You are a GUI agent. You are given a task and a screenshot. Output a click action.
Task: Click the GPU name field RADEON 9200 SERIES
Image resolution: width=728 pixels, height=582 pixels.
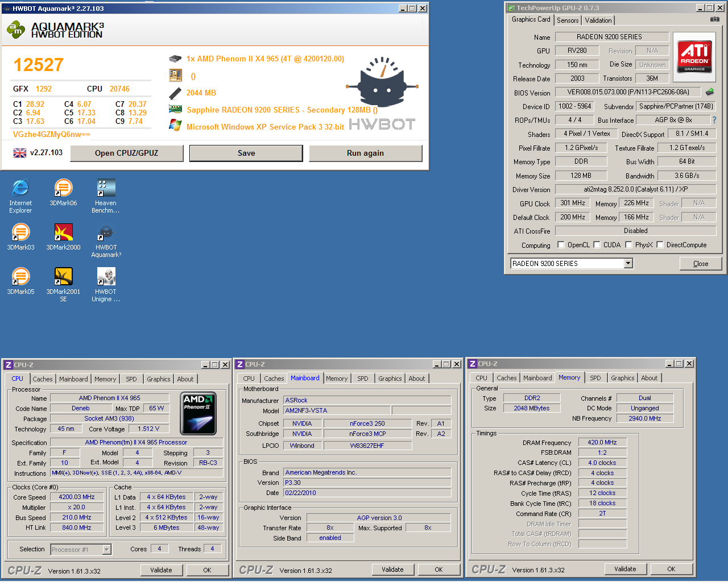point(612,37)
